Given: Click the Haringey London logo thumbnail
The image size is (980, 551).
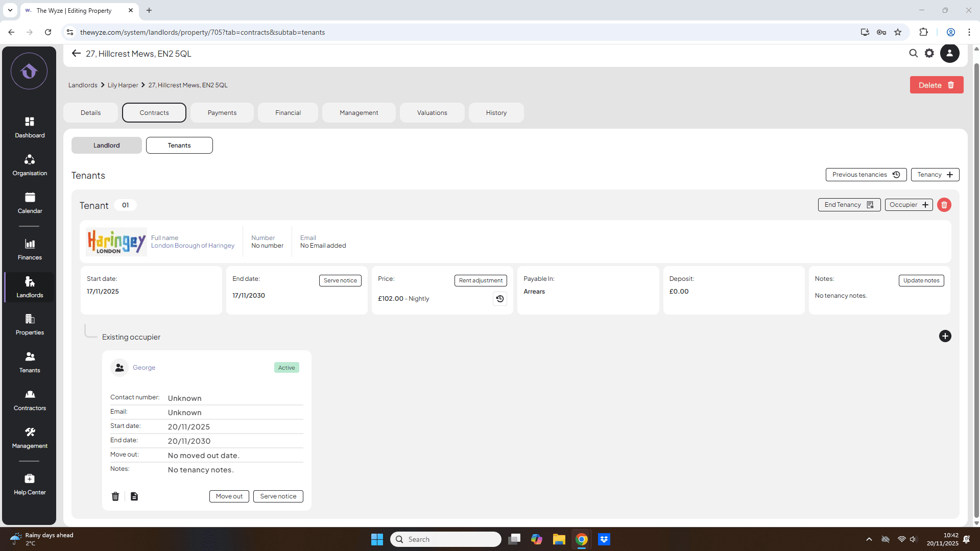Looking at the screenshot, I should 116,242.
